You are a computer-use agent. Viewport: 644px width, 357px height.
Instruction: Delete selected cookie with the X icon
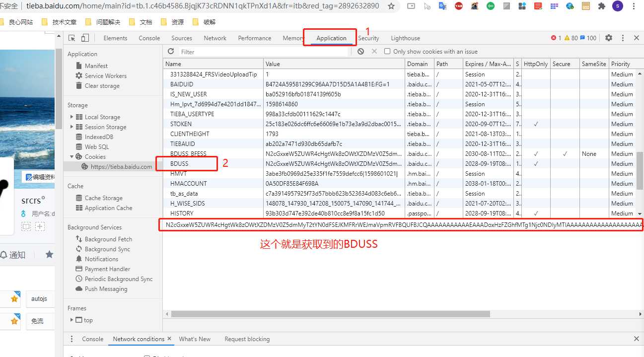pos(374,52)
